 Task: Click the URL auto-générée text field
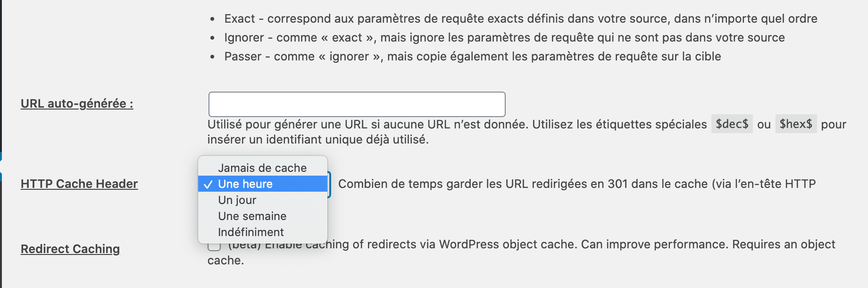pyautogui.click(x=357, y=104)
